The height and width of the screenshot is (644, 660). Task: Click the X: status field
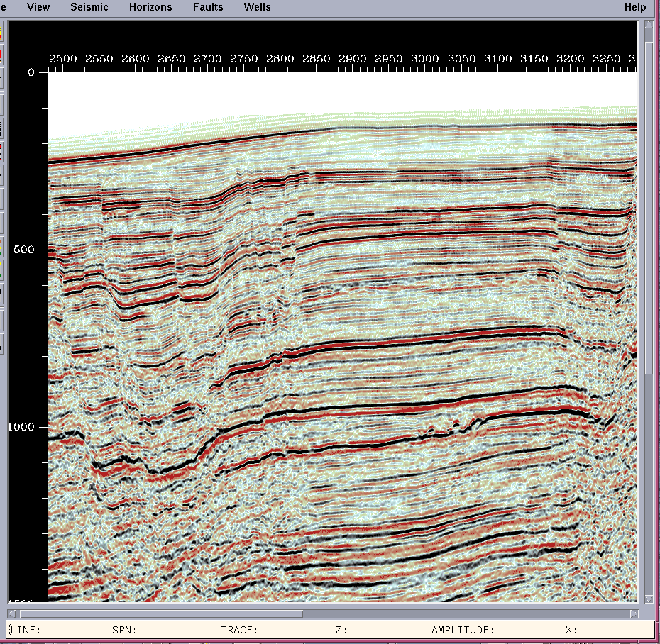point(571,630)
